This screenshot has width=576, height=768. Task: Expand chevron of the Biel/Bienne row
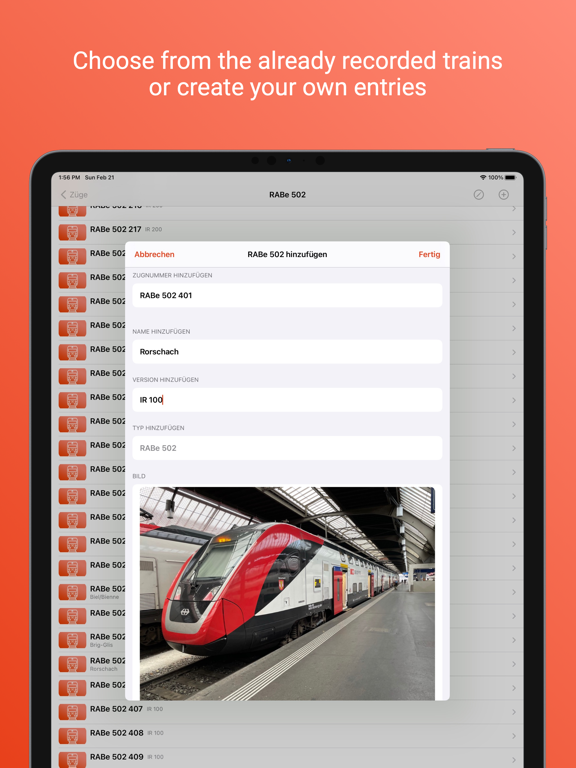click(x=514, y=592)
